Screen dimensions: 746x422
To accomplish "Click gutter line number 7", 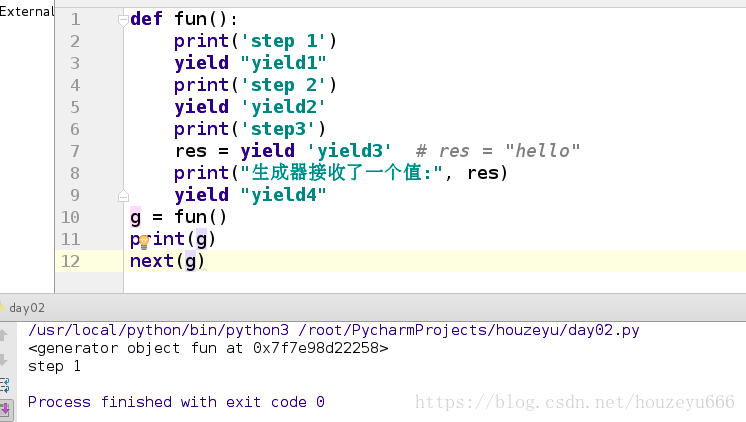I will (x=75, y=151).
